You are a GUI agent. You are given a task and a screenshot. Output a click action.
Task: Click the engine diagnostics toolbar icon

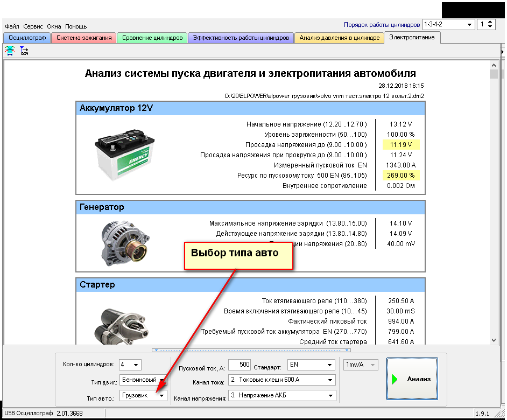(x=10, y=51)
